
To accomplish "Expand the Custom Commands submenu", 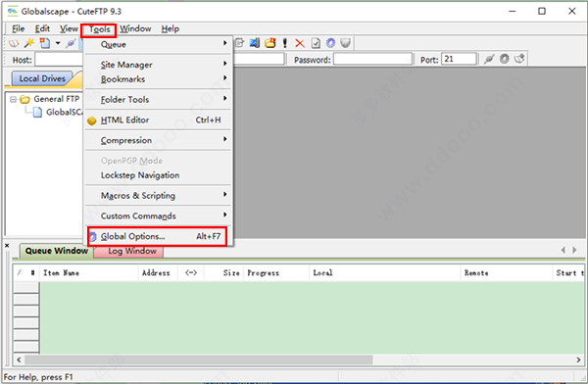I will (158, 216).
